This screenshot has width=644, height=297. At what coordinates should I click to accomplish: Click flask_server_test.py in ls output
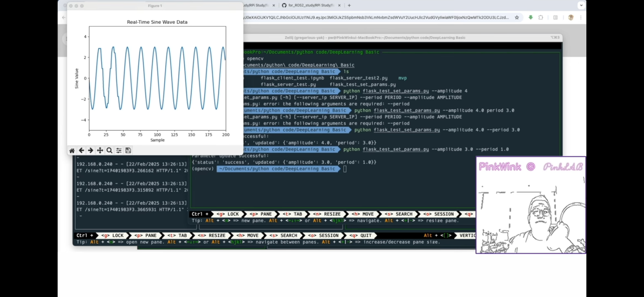(x=288, y=84)
